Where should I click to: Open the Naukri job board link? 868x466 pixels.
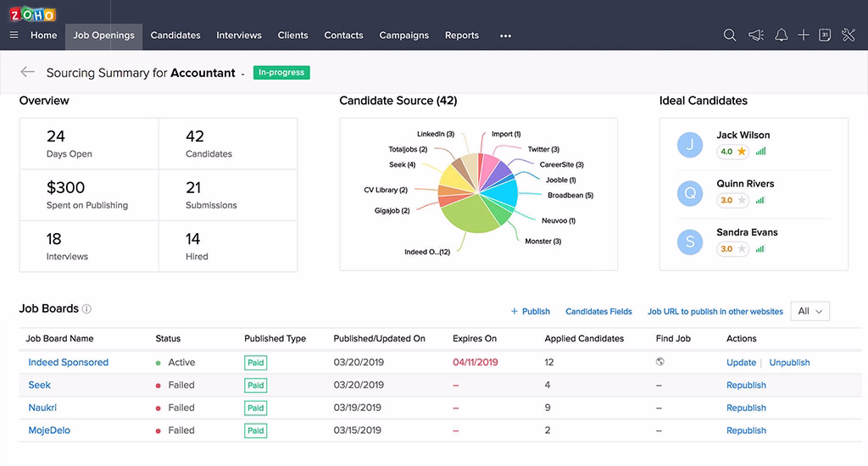coord(42,408)
